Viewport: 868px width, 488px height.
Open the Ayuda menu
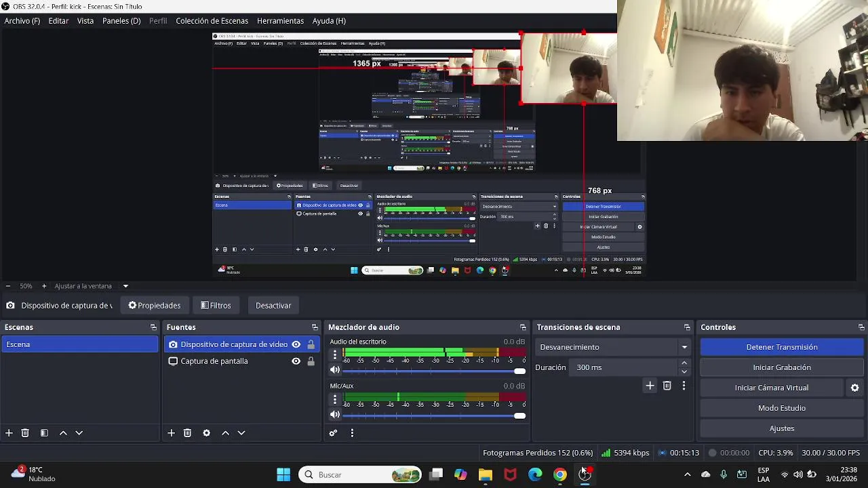coord(329,21)
